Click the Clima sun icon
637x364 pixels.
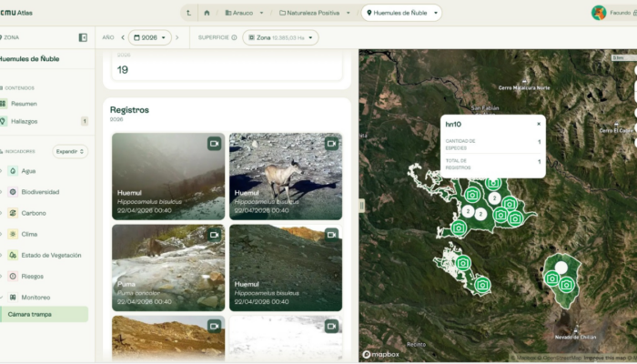point(13,234)
